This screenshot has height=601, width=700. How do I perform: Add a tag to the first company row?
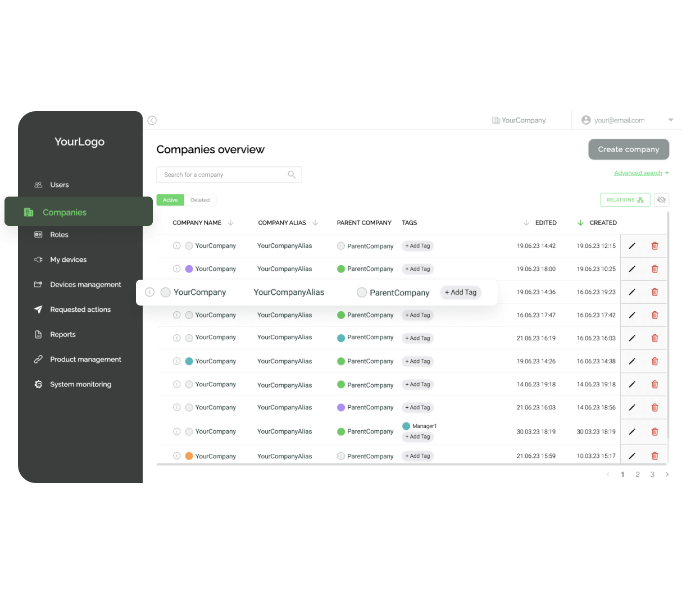[x=417, y=245]
